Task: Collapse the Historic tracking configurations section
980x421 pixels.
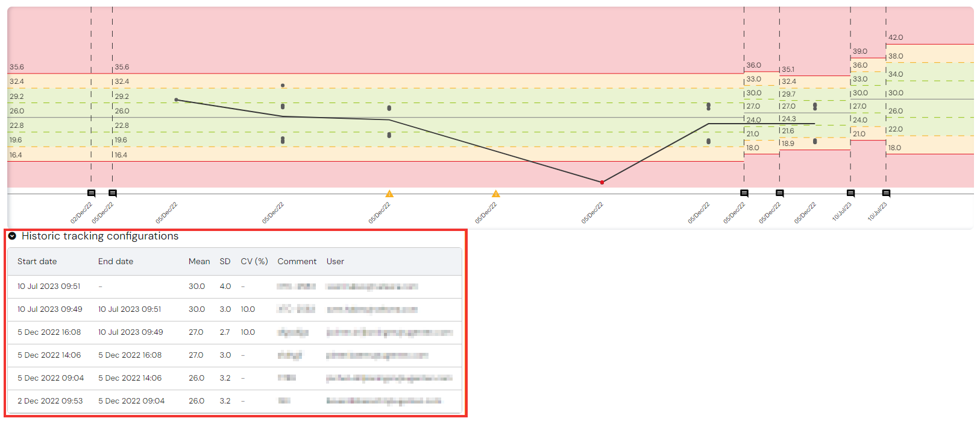Action: [x=12, y=236]
